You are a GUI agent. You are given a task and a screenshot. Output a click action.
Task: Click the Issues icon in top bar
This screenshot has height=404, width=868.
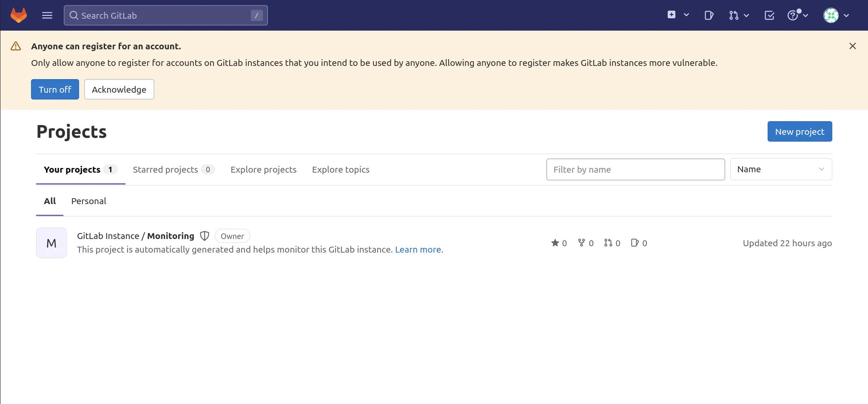tap(709, 15)
